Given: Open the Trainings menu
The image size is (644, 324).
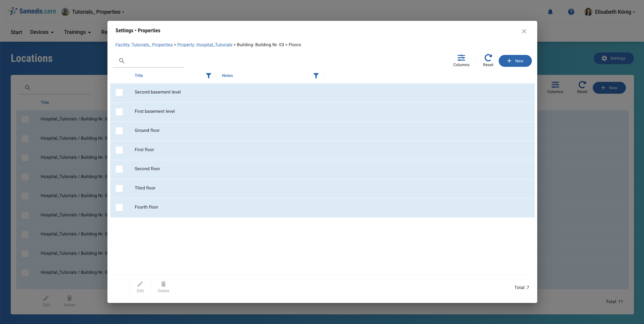Looking at the screenshot, I should coord(77,32).
